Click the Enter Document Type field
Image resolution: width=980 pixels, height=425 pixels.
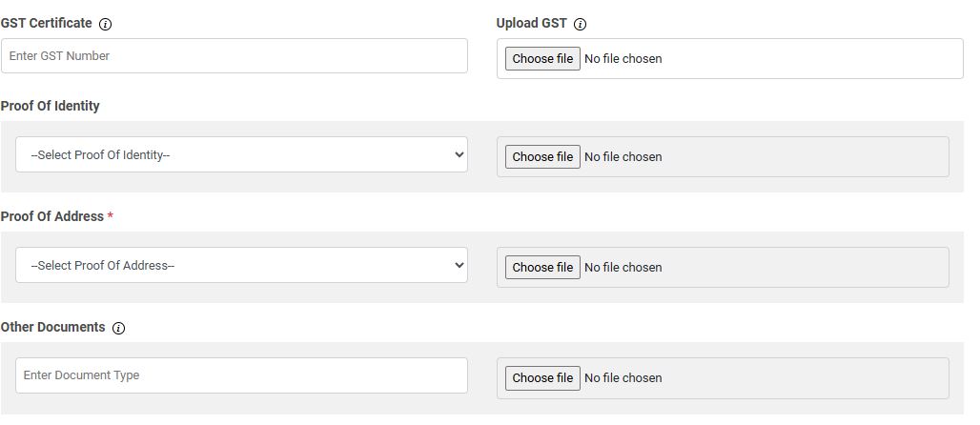[x=241, y=375]
